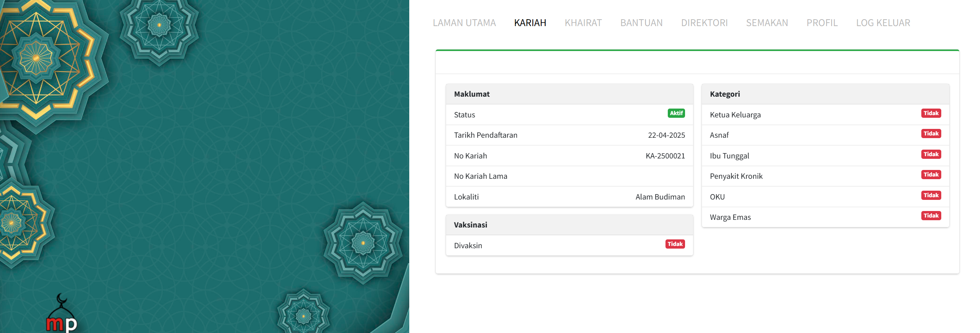Viewport: 980px width, 333px height.
Task: Go to the KHAIRAT page
Action: tap(583, 23)
